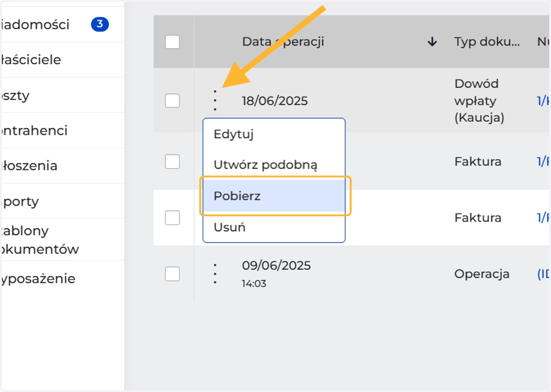The height and width of the screenshot is (392, 551).
Task: Tick the select-all checkbox in table header
Action: coord(172,42)
